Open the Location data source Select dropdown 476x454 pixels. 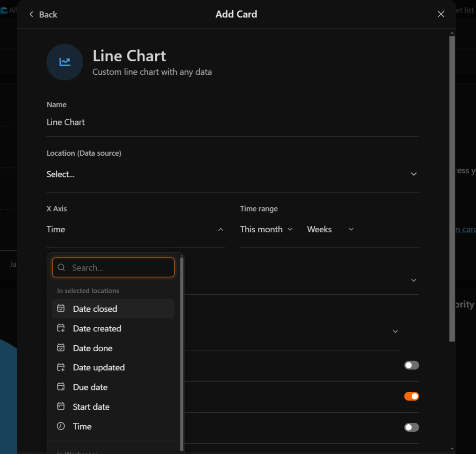(232, 174)
